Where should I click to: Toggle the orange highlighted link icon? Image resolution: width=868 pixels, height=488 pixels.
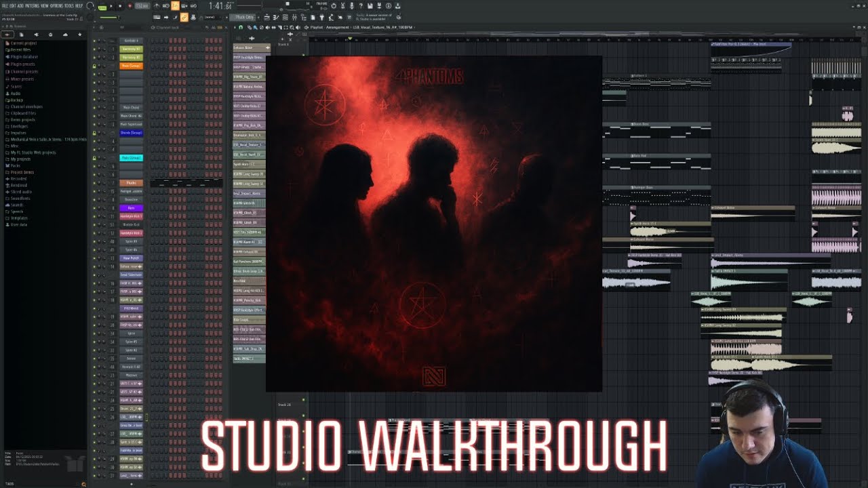(x=184, y=17)
